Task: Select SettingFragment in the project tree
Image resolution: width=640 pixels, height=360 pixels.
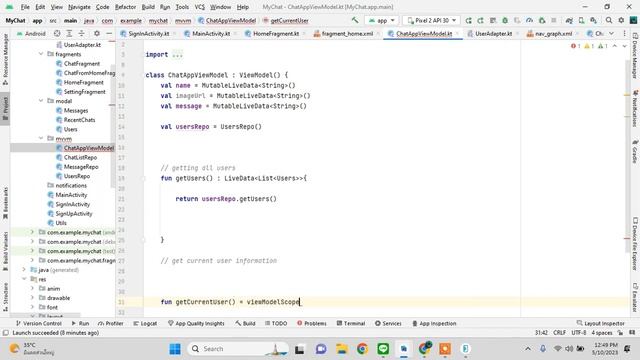Action: (84, 91)
